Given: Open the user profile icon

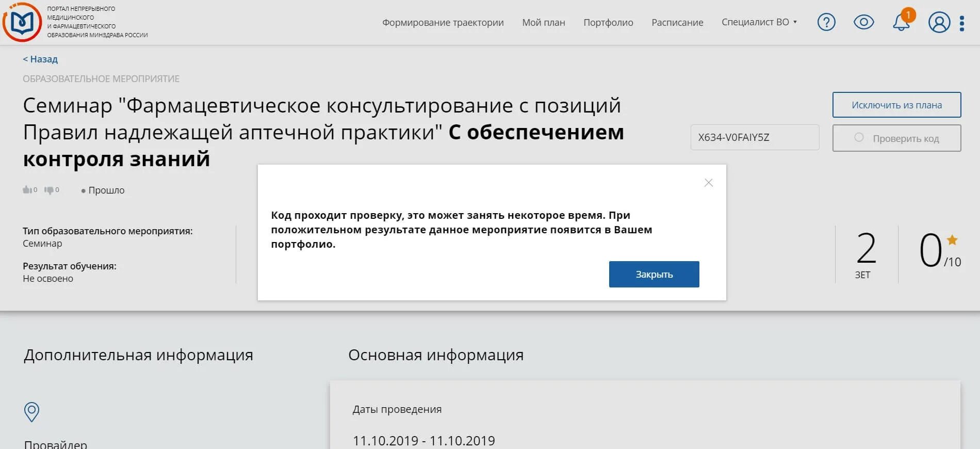Looking at the screenshot, I should pos(939,22).
